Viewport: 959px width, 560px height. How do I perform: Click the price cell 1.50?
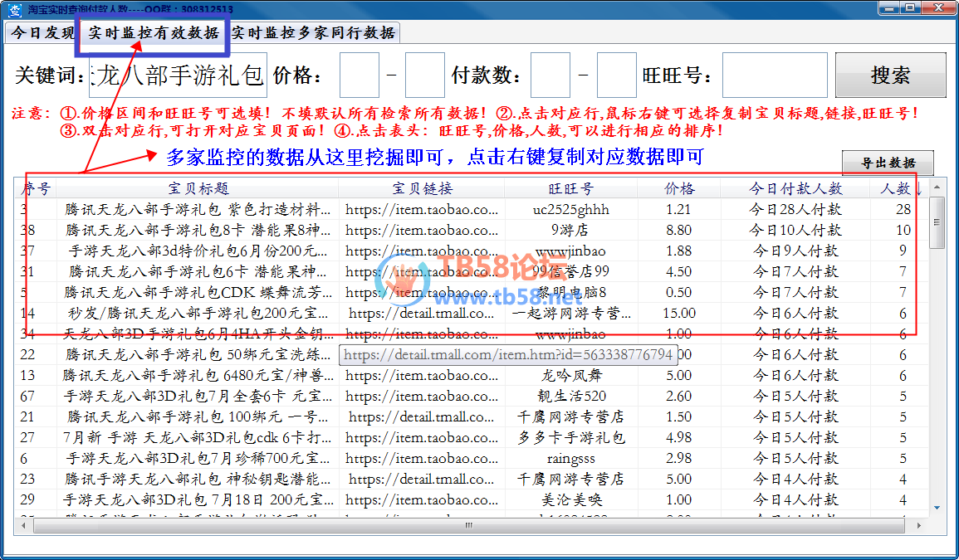pos(679,417)
